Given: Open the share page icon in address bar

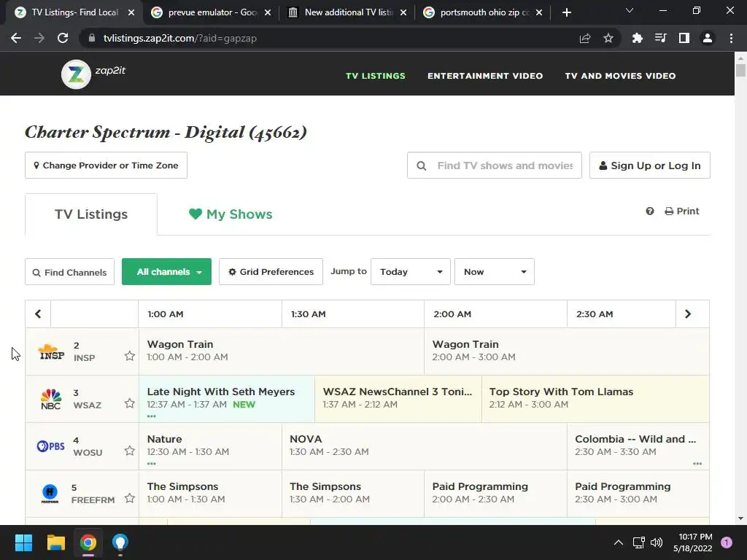Looking at the screenshot, I should coord(585,38).
